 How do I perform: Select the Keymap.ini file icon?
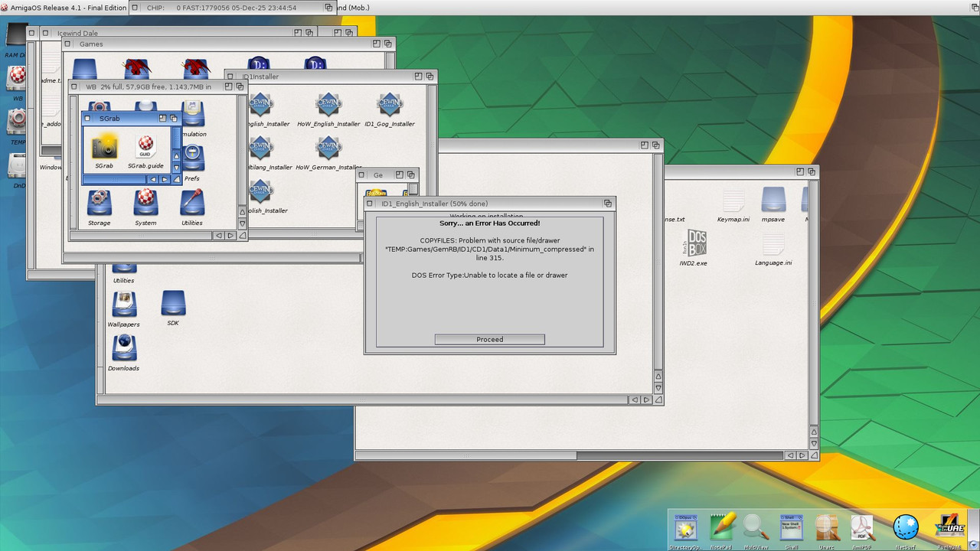point(733,201)
